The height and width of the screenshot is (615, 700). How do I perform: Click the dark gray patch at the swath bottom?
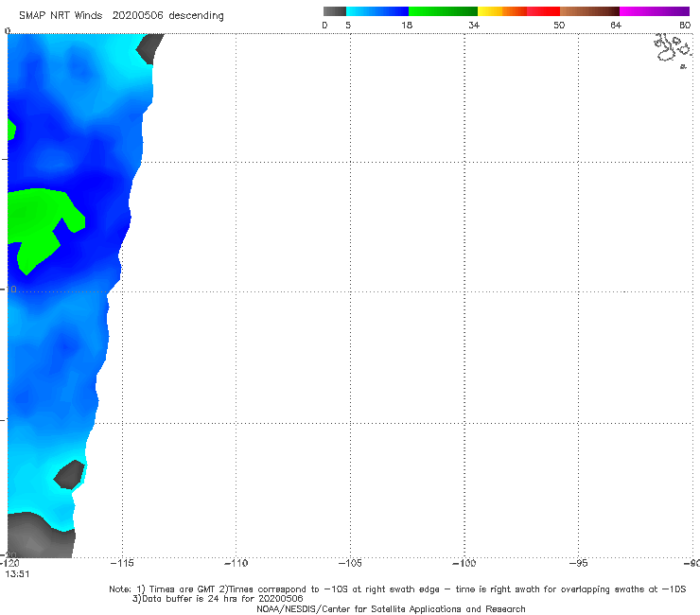coord(40,536)
